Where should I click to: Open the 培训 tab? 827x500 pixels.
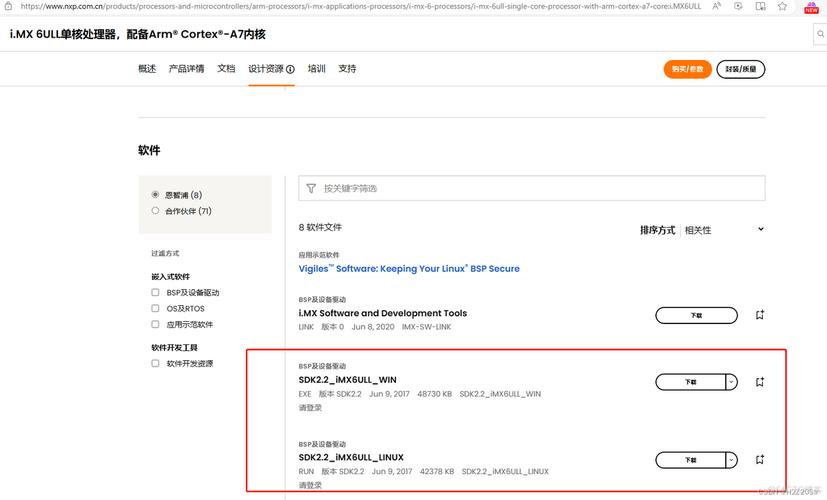click(x=316, y=69)
